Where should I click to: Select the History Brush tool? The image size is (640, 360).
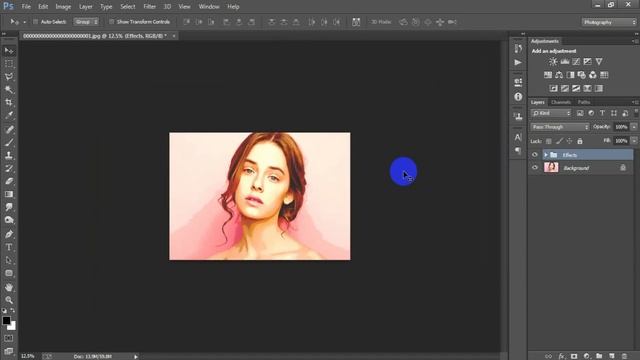point(9,169)
